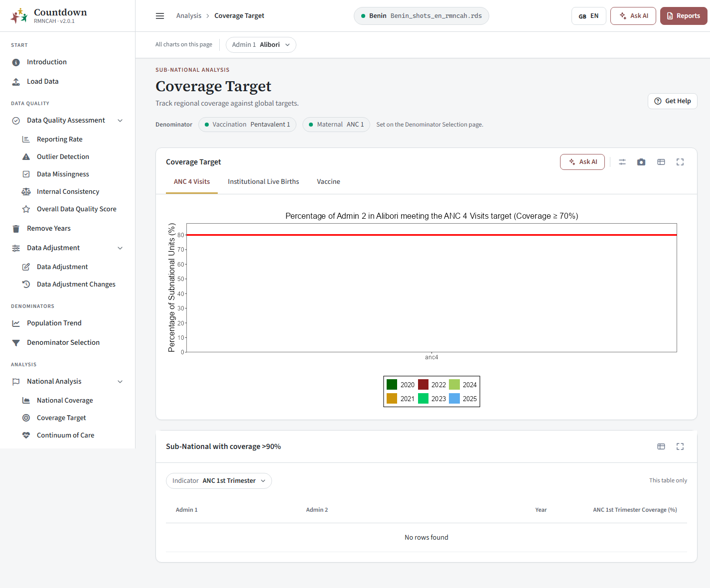Open Indicator ANC 1st Trimester dropdown
The width and height of the screenshot is (710, 588).
pyautogui.click(x=219, y=481)
